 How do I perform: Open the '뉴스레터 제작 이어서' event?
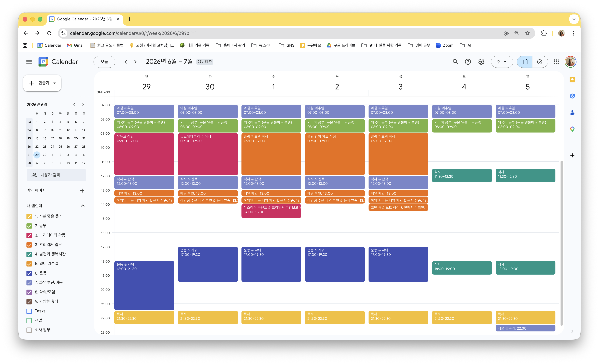point(208,154)
